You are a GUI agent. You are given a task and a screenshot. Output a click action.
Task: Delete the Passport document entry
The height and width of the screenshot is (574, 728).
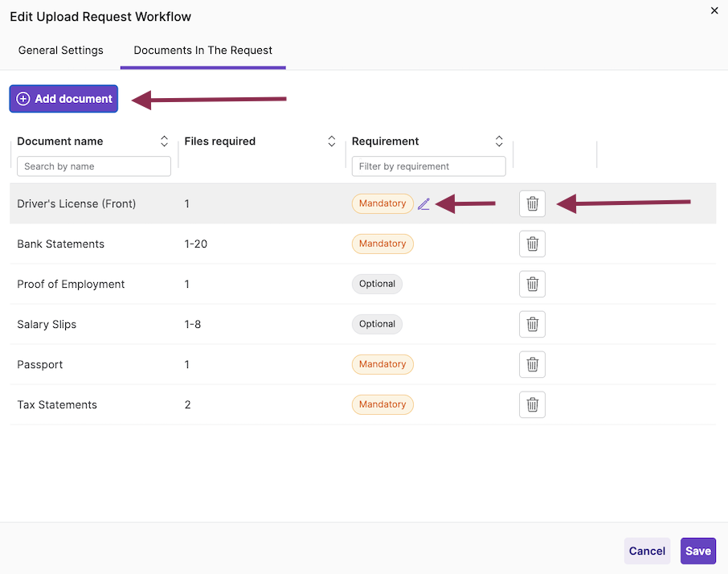pyautogui.click(x=532, y=364)
